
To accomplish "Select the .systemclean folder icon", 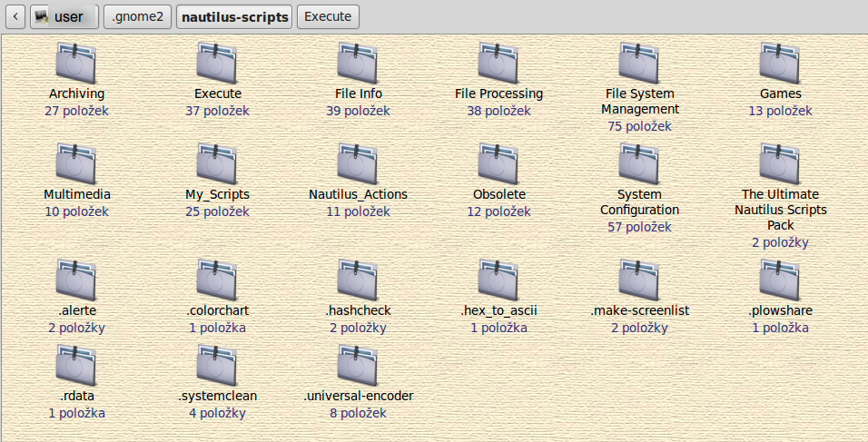I will point(217,365).
